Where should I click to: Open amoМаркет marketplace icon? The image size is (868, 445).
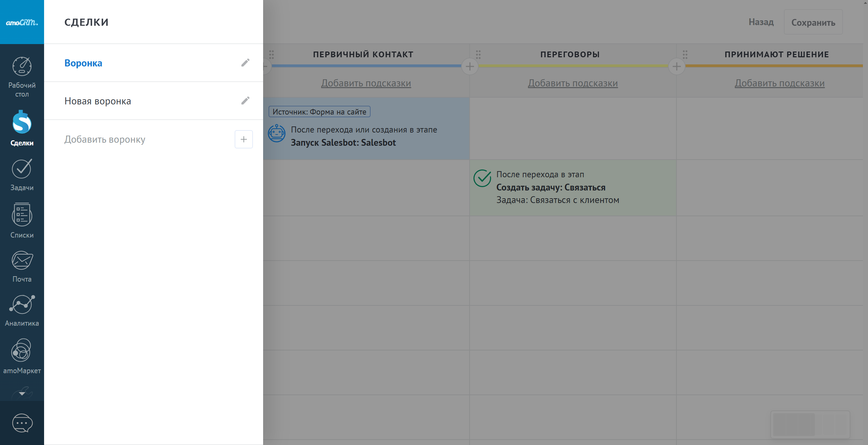click(x=22, y=356)
